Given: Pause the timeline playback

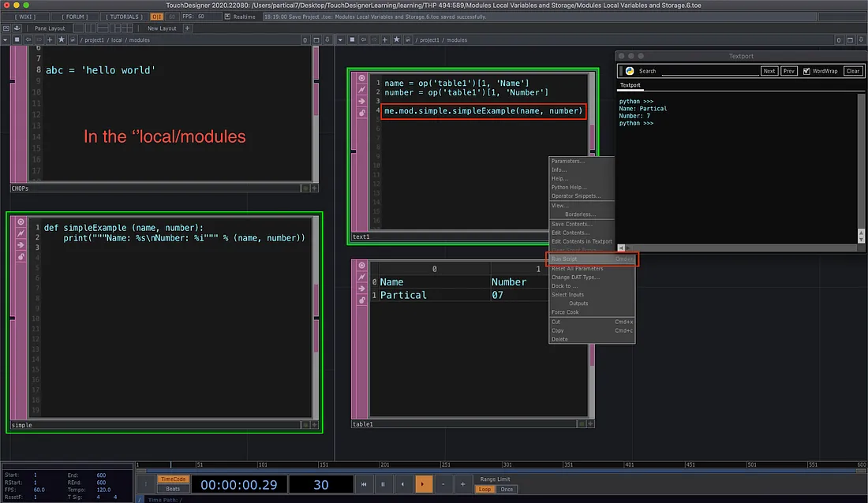Looking at the screenshot, I should tap(383, 484).
